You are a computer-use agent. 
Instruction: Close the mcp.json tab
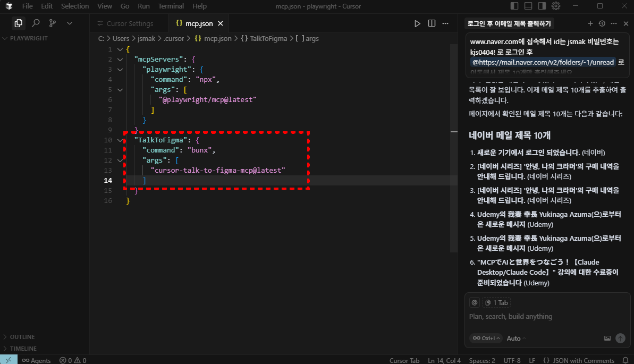pyautogui.click(x=221, y=23)
